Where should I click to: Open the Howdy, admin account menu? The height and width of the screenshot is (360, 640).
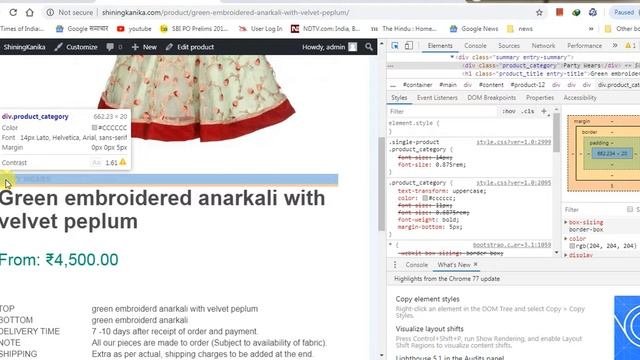point(329,47)
